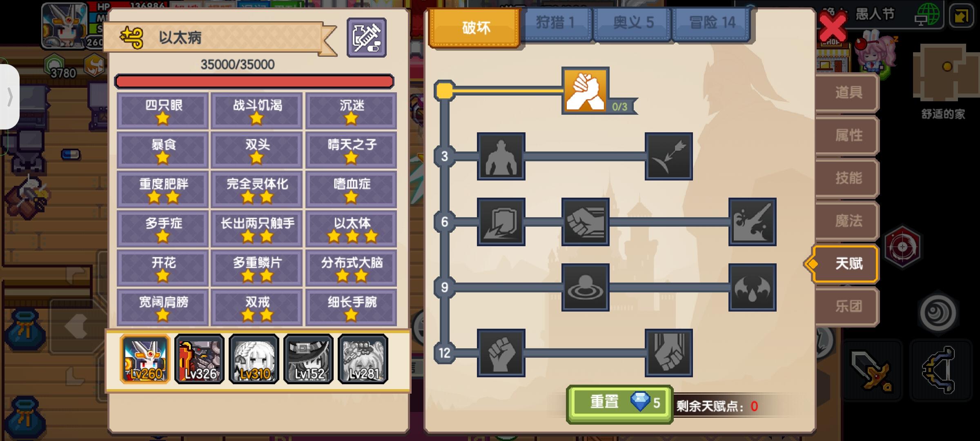Open the 道具 side menu
This screenshot has height=441, width=980.
pyautogui.click(x=847, y=93)
